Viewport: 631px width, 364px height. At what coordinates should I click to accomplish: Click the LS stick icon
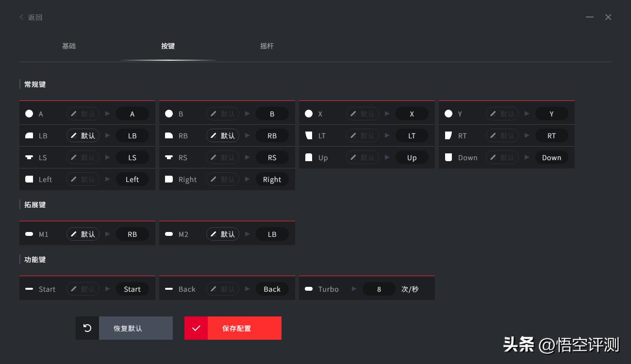[x=29, y=157]
